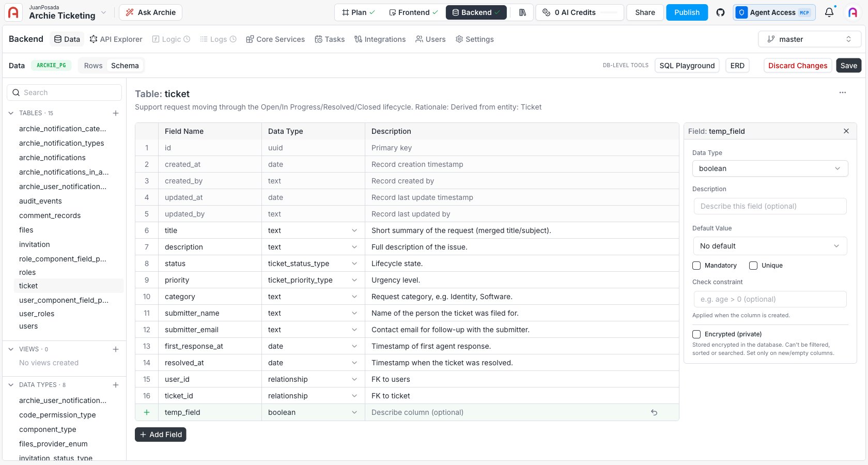
Task: Open the GitHub icon in top bar
Action: [720, 12]
